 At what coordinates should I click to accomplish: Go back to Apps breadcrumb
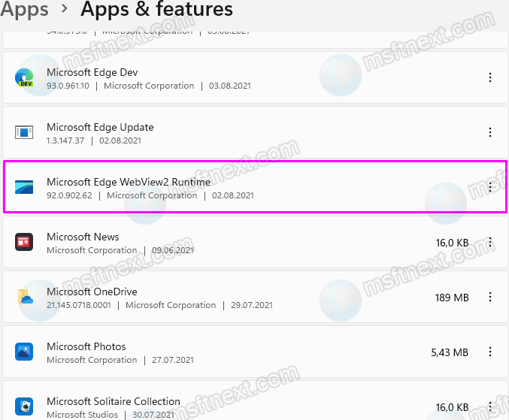tap(24, 9)
